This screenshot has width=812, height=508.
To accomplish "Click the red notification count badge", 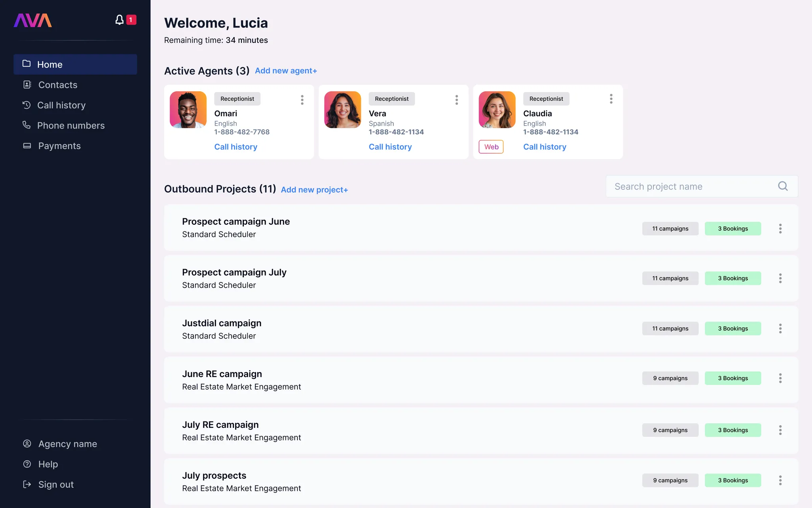I will pos(131,19).
